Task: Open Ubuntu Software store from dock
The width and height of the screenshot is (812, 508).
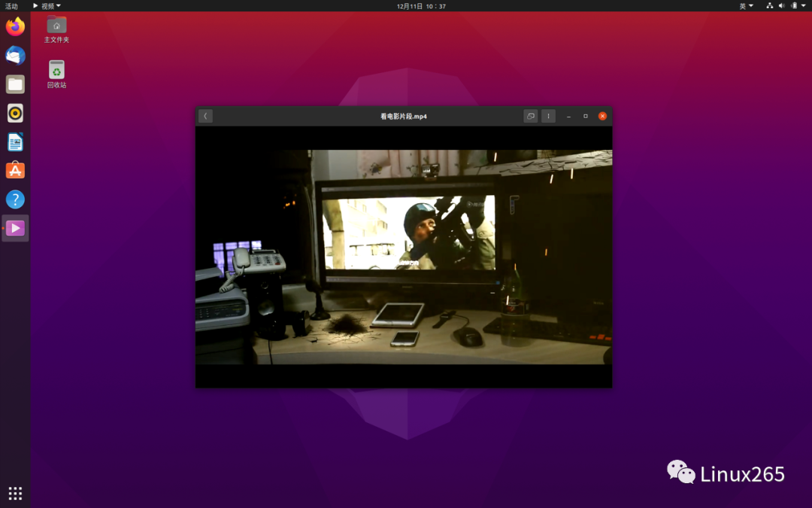Action: 15,171
